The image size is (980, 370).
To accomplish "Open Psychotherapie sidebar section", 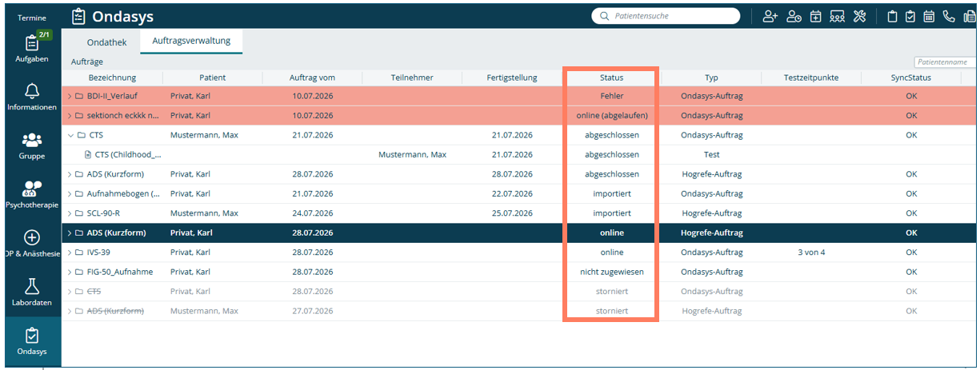I will pyautogui.click(x=32, y=194).
